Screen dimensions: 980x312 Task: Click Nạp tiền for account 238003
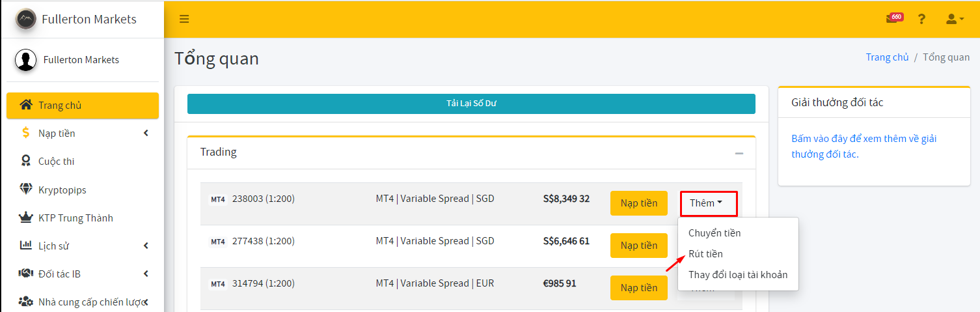point(639,203)
